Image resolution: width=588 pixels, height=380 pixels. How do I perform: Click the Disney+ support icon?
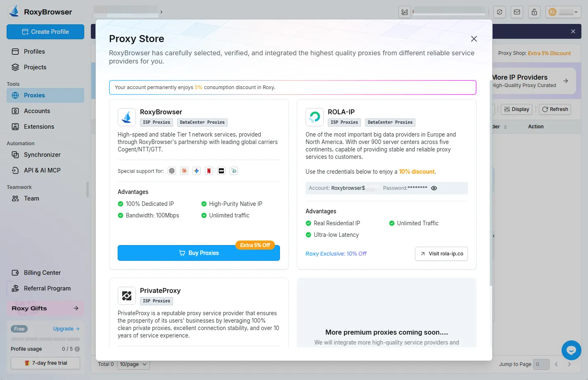click(x=234, y=170)
